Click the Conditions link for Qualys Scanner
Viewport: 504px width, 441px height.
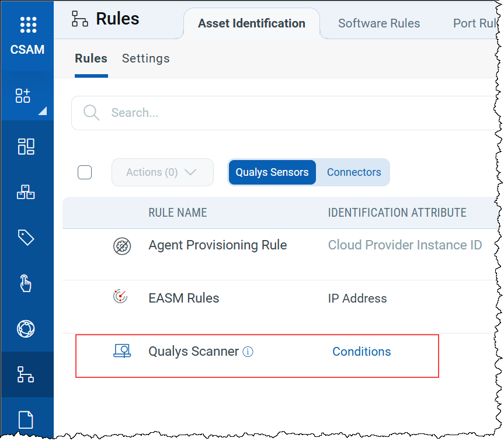362,352
